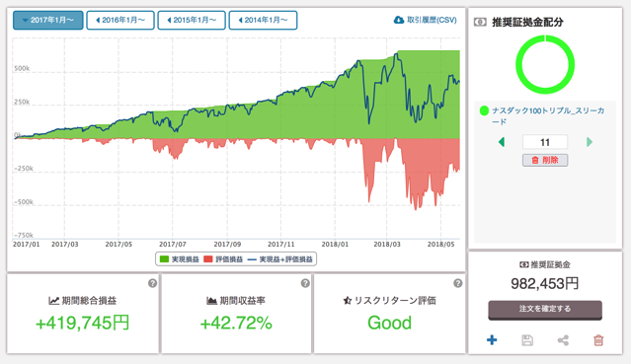Screen dimensions: 631x364
Task: Open help for リスクリターン評価
Action: (x=457, y=283)
